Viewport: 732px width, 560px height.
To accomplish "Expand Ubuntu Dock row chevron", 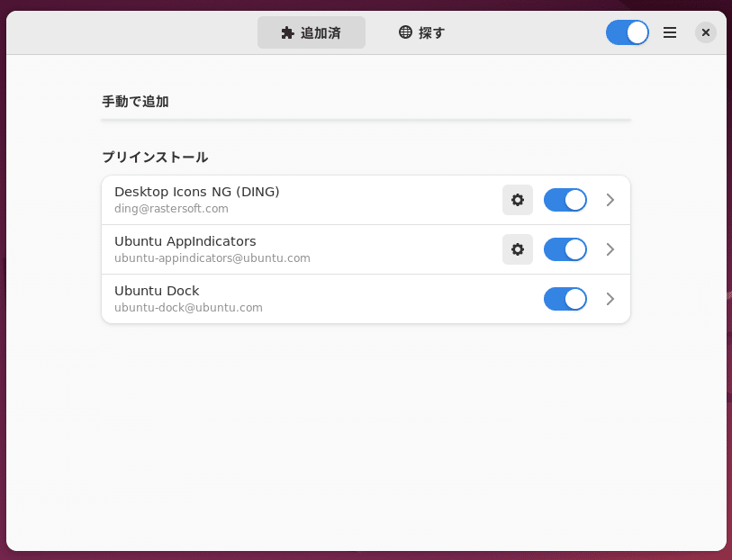I will point(610,299).
